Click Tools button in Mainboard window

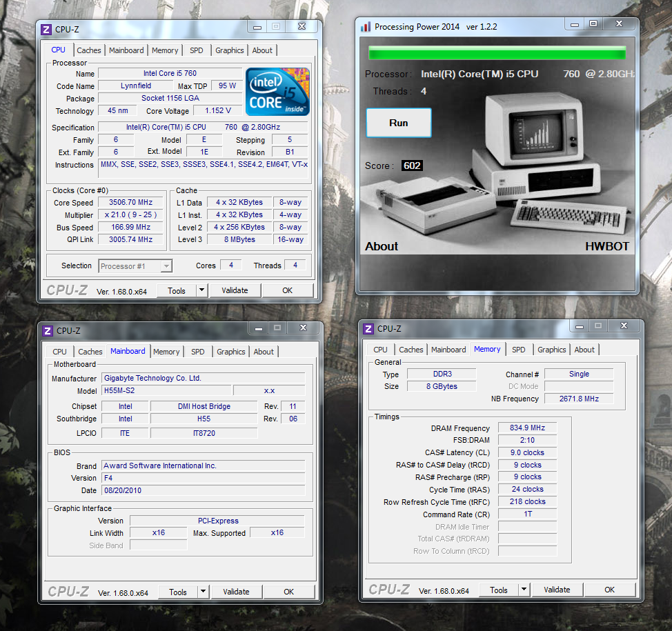coord(178,592)
